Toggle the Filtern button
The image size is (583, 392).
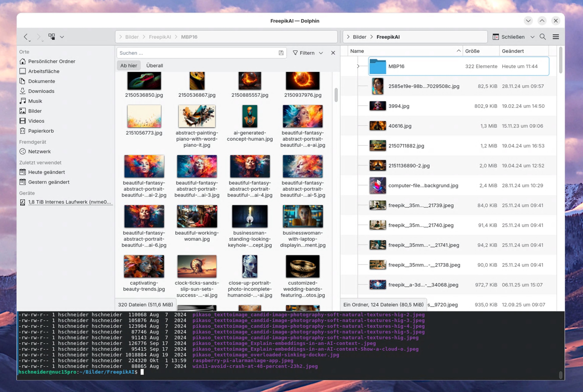[304, 53]
